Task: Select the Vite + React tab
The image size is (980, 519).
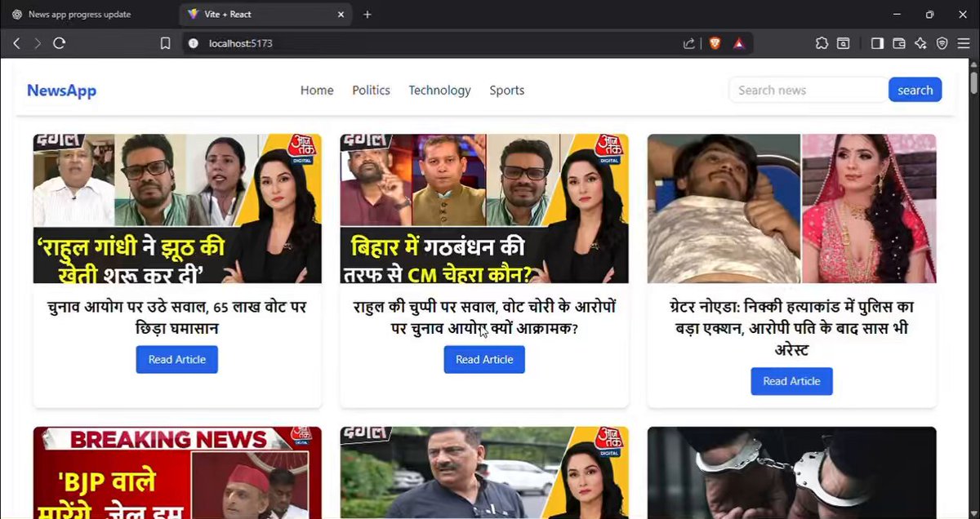Action: click(265, 15)
